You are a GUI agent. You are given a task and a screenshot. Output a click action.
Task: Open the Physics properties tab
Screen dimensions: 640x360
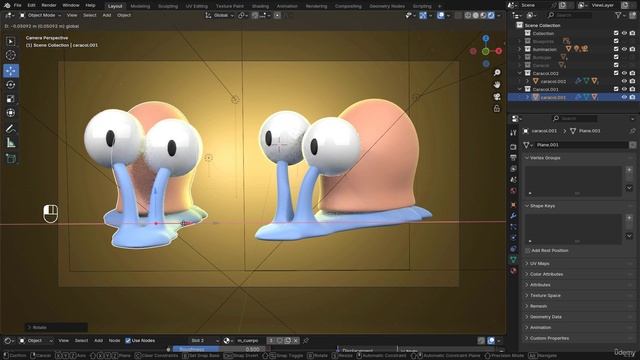(x=513, y=238)
